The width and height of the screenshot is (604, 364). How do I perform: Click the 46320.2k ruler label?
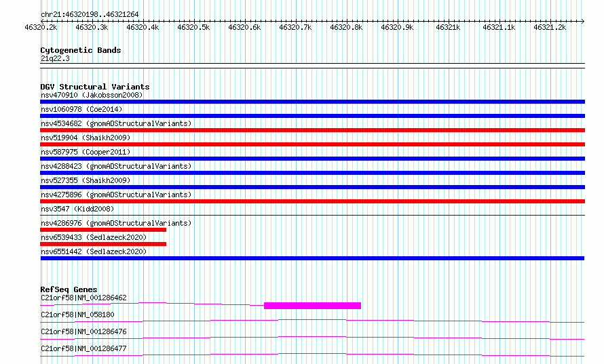[x=41, y=27]
